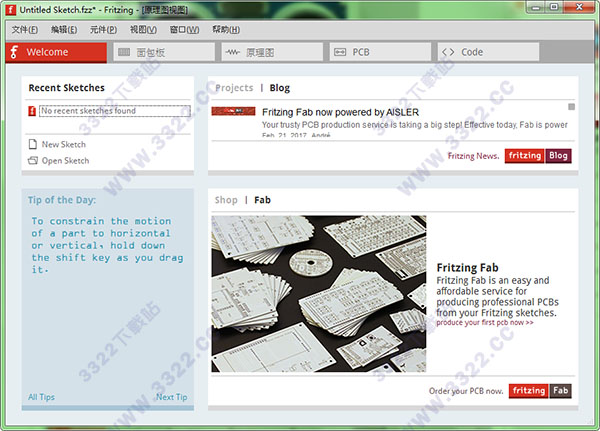Click the AISLER blog post thumbnail
This screenshot has width=600, height=431.
coord(233,111)
